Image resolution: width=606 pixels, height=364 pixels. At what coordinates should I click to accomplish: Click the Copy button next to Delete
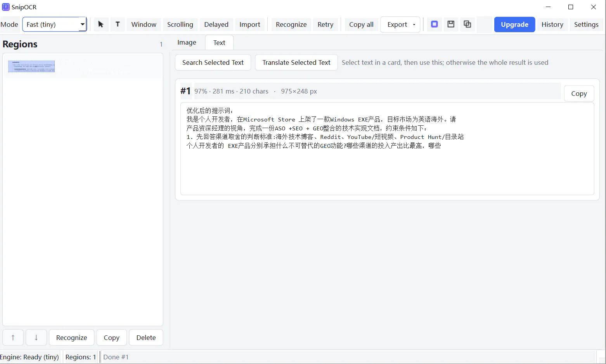pyautogui.click(x=111, y=338)
